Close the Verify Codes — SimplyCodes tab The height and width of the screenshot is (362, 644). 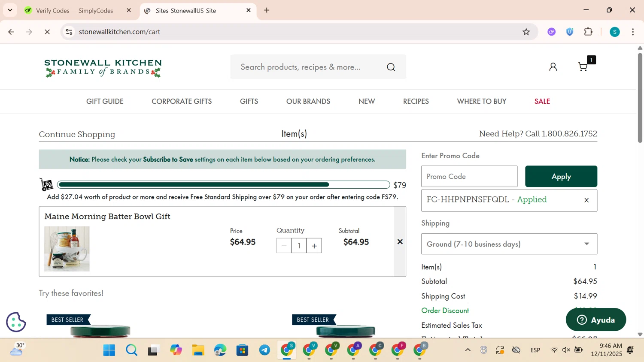(129, 10)
